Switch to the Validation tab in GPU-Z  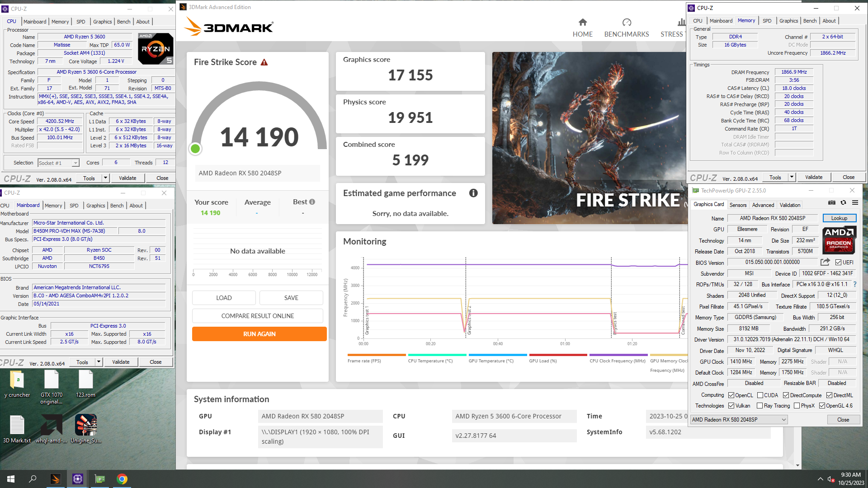tap(790, 205)
